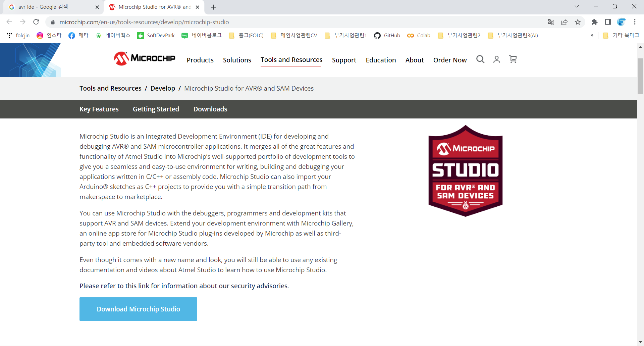644x346 pixels.
Task: Bookmark this page with the star icon
Action: (x=578, y=22)
